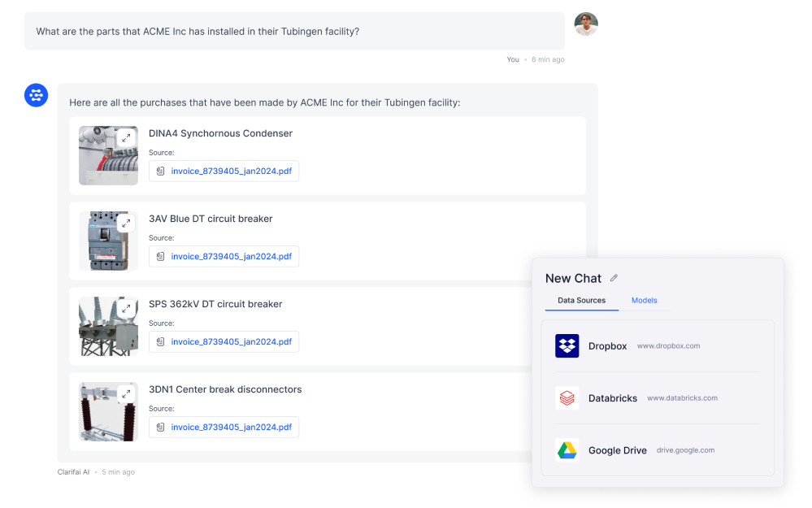Expand the DINA4 Synchronous Condenser image
This screenshot has height=508, width=812.
pyautogui.click(x=126, y=138)
